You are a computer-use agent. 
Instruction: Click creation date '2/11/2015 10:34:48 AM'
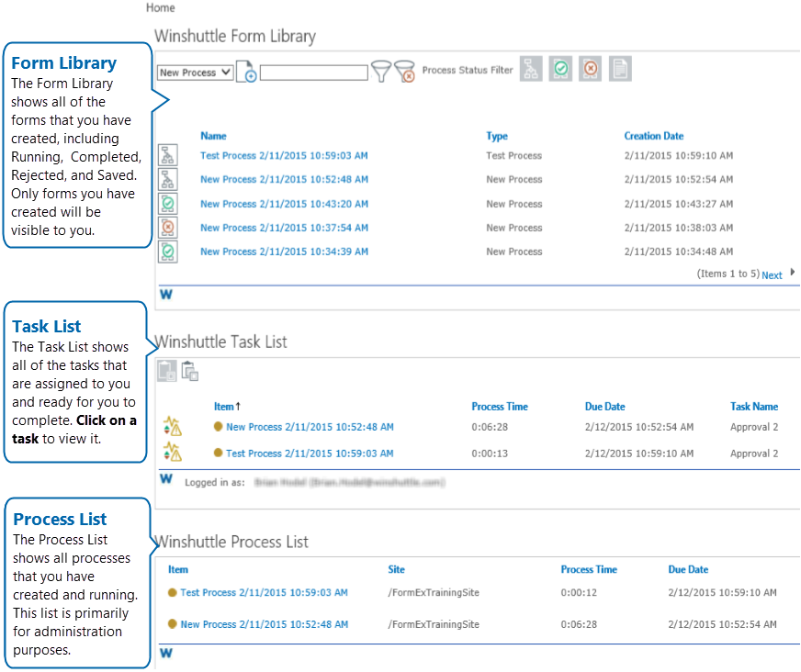[x=679, y=252]
